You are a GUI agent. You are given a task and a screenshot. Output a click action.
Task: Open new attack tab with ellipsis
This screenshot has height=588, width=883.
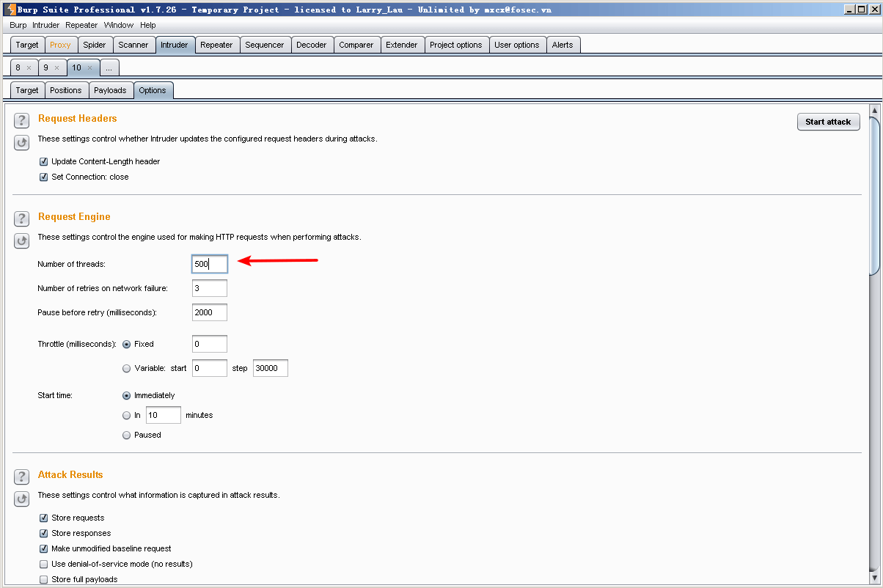[108, 67]
